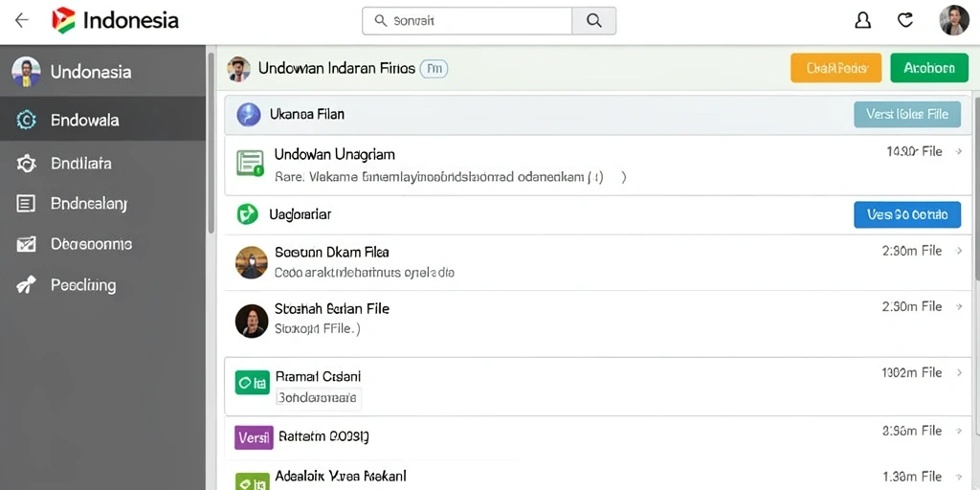Expand chevron next to 1.30m File
This screenshot has height=490, width=980.
point(959,477)
